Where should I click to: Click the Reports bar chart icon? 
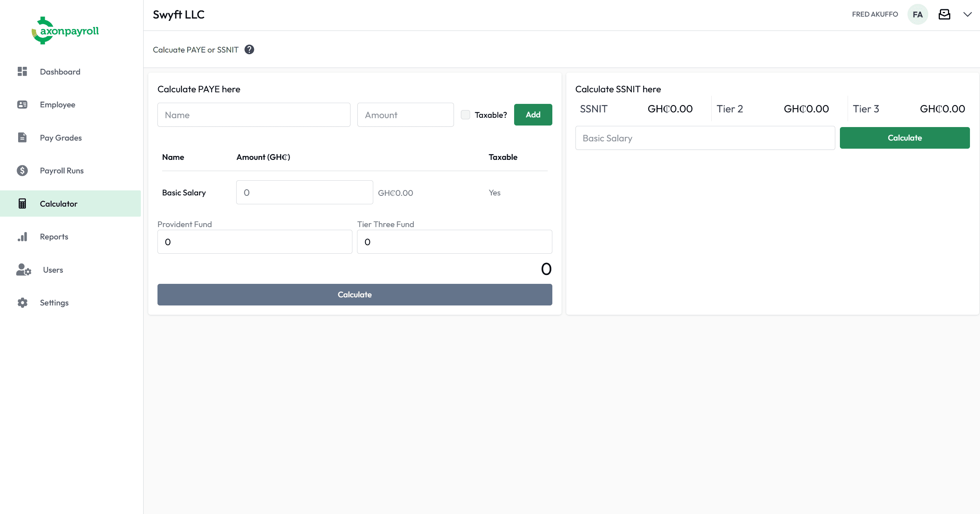(x=22, y=237)
